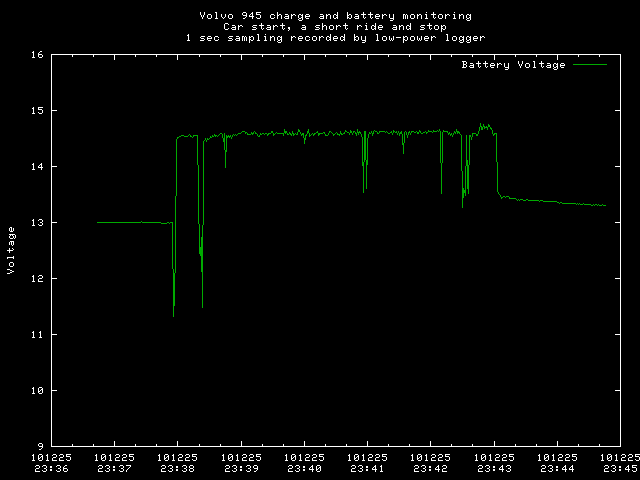
Task: Click the vertical 'Voltage' y-axis label
Action: click(x=11, y=250)
